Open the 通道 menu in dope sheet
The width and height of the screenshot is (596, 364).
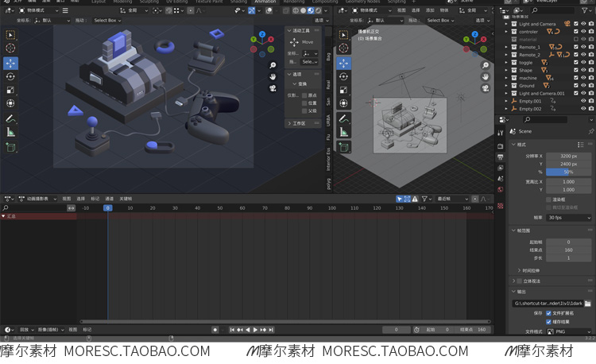(x=110, y=199)
